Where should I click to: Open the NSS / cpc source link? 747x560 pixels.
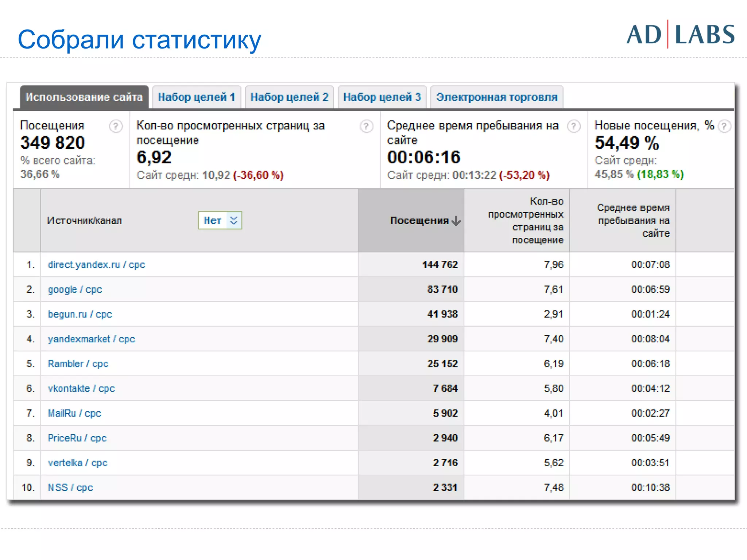point(70,488)
